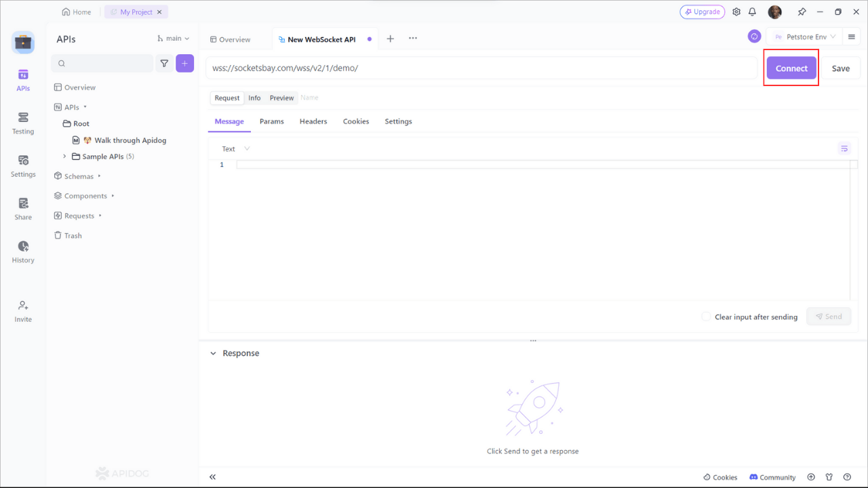The image size is (868, 488).
Task: Click the WebSocket URL input field
Action: 481,68
